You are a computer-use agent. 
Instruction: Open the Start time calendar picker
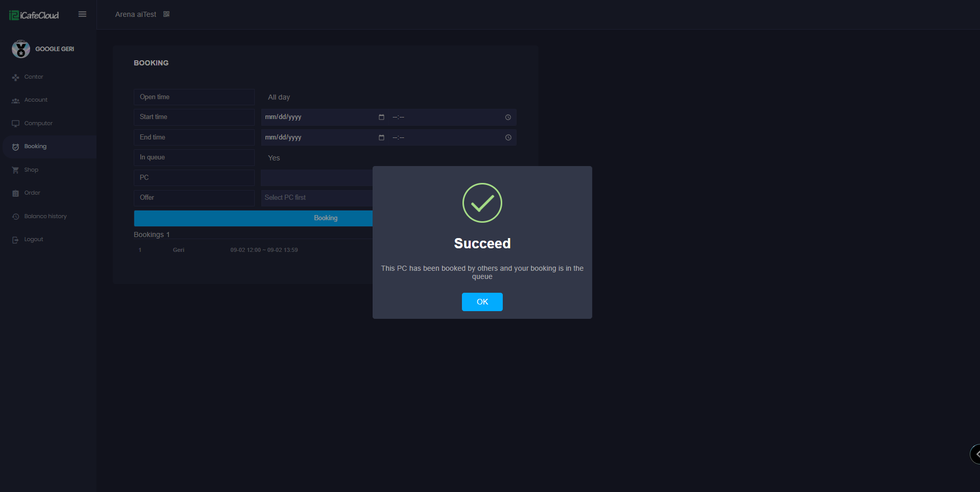(x=381, y=118)
